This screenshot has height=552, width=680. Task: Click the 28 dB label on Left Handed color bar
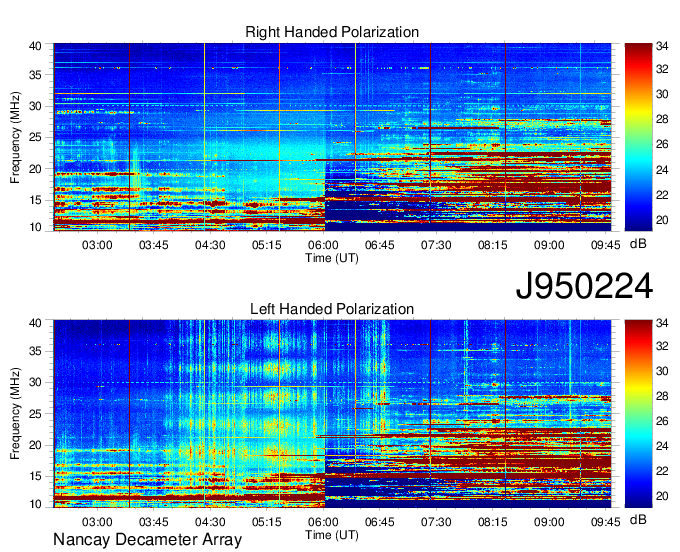click(x=662, y=396)
